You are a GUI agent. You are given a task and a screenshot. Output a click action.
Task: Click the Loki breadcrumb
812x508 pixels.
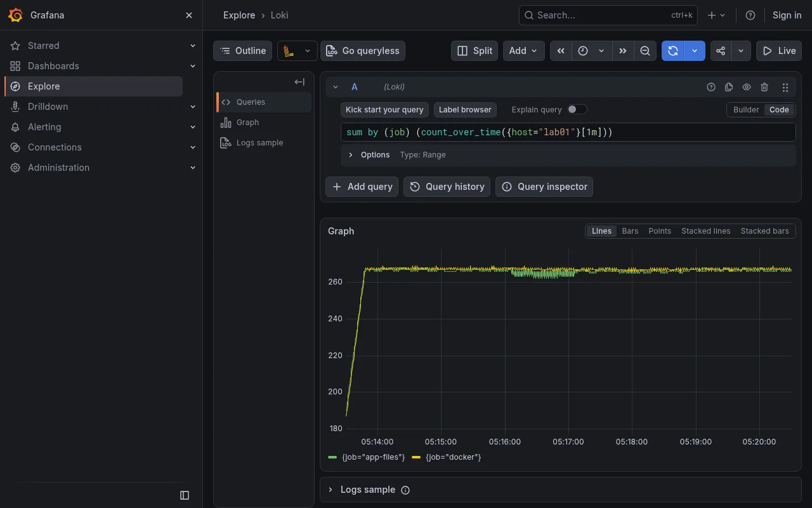(x=279, y=15)
